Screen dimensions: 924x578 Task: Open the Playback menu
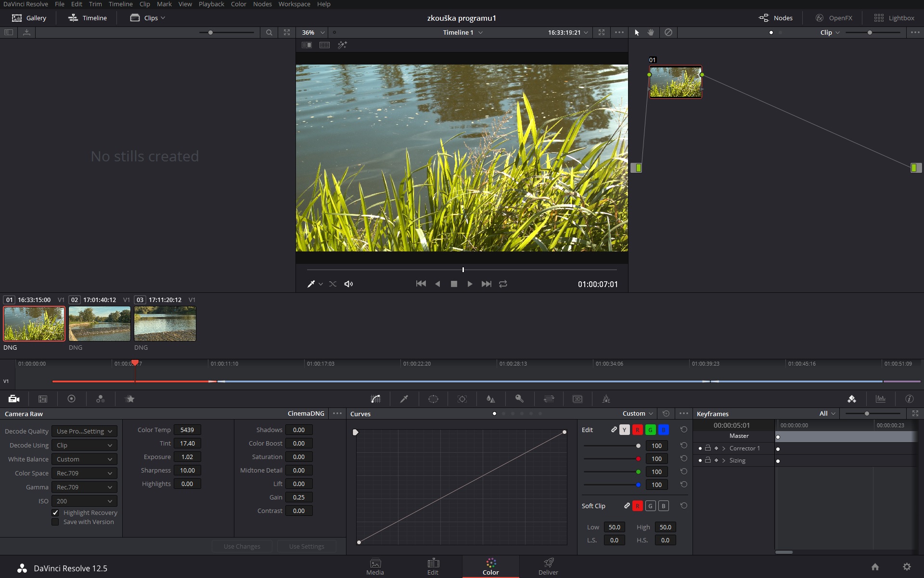211,4
